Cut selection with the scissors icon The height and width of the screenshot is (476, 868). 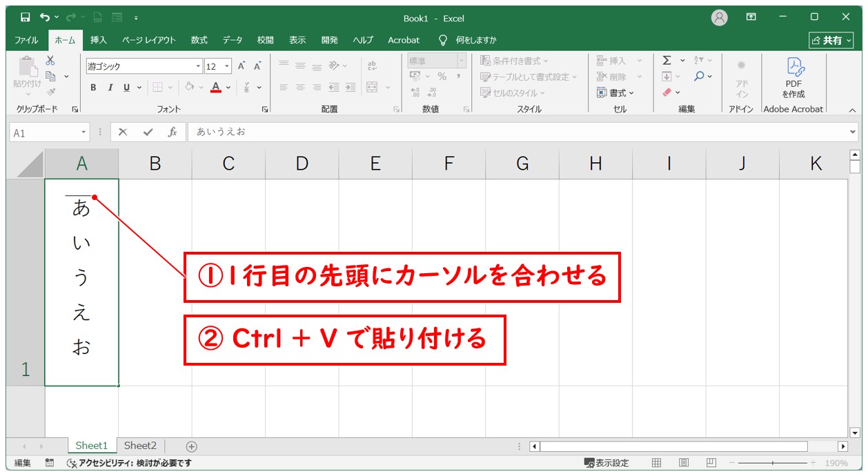[x=50, y=61]
